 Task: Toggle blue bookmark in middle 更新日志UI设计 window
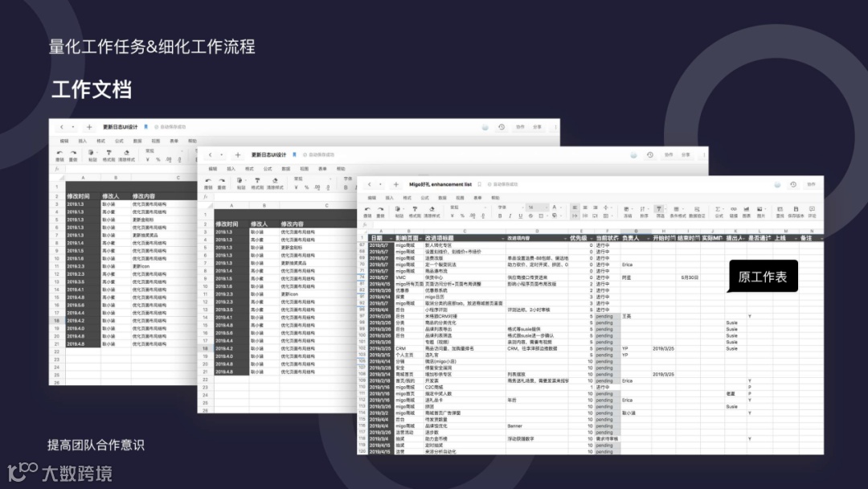click(294, 154)
